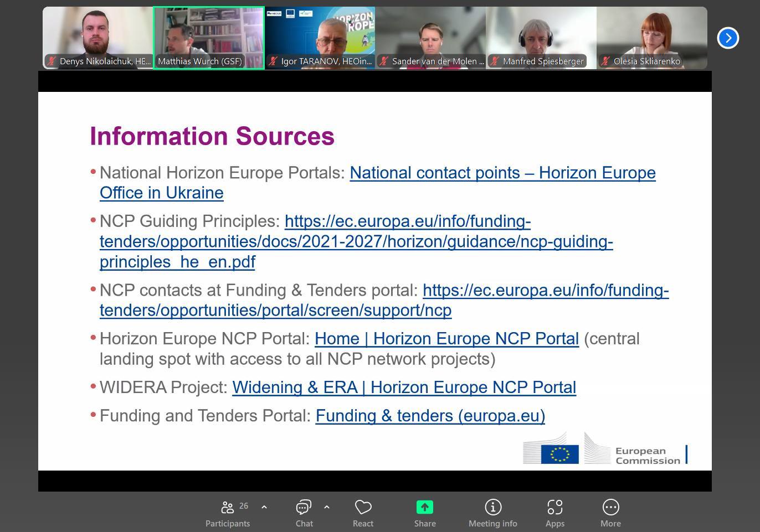
Task: Open the Apps menu
Action: (554, 513)
